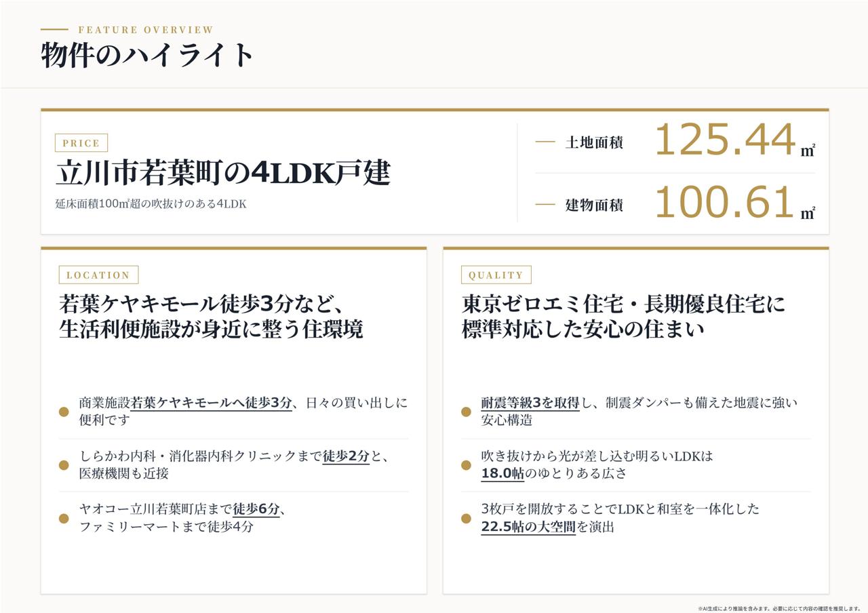
Task: Select the 物件のハイライト page title
Action: pyautogui.click(x=147, y=55)
